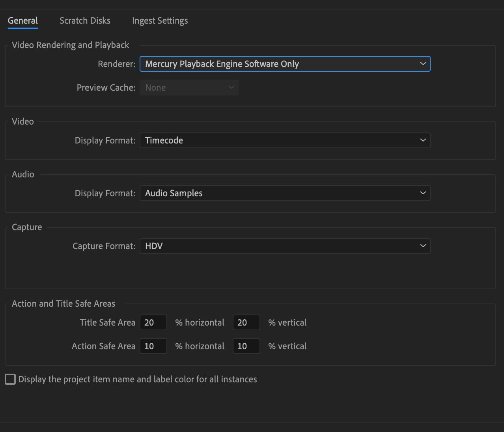504x432 pixels.
Task: Click the chevron on the Timecode dropdown
Action: [423, 140]
